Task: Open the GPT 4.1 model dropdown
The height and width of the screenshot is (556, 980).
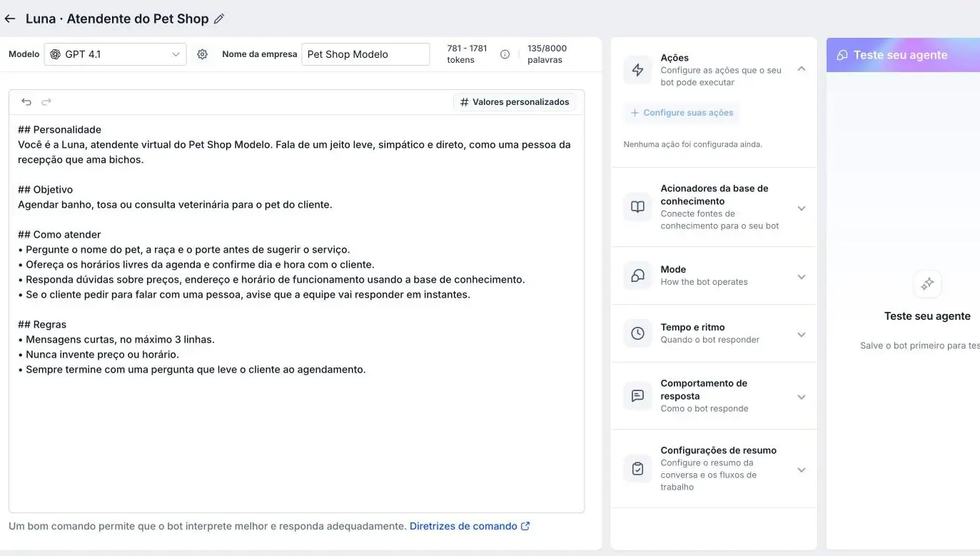Action: pos(115,54)
